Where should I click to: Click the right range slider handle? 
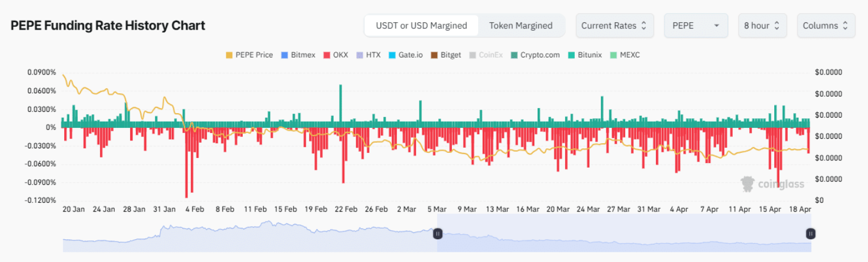click(x=811, y=234)
